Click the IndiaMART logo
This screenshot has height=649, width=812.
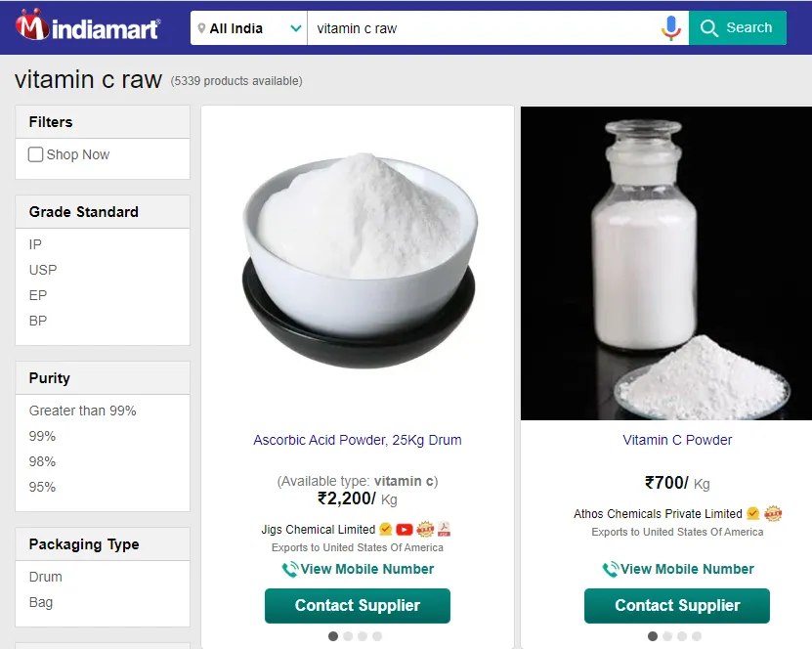point(87,27)
